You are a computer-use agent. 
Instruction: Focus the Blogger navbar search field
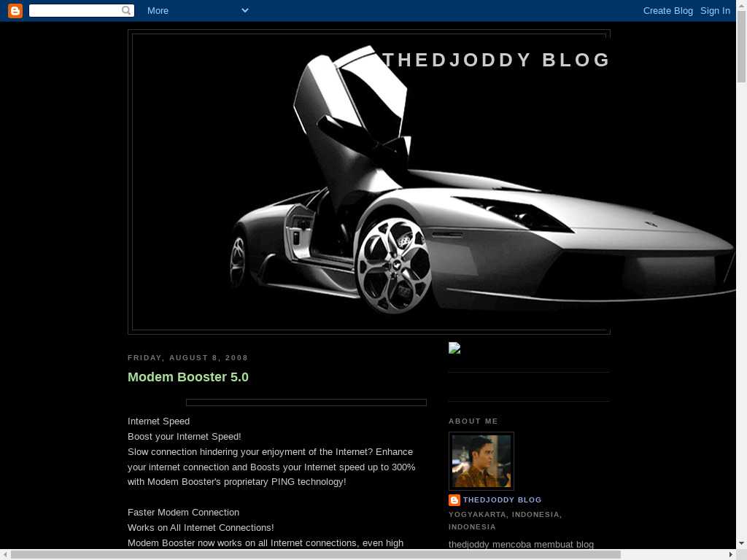pos(74,10)
